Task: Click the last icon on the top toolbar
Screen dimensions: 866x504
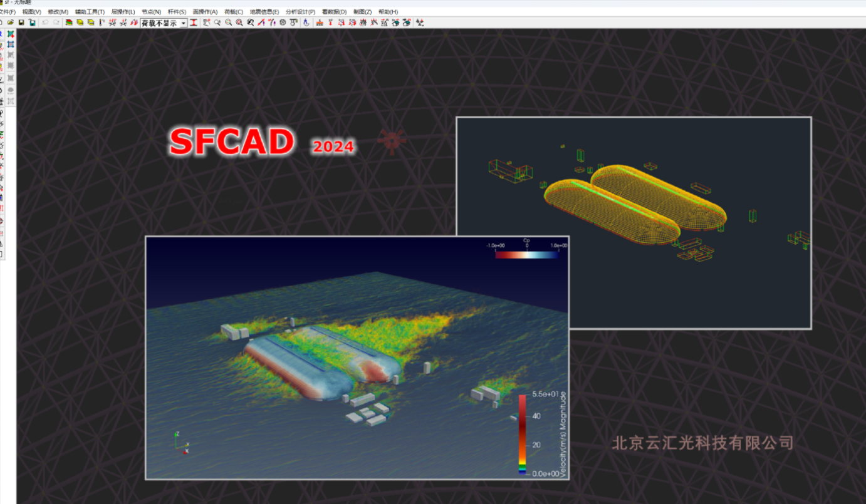Action: (420, 23)
